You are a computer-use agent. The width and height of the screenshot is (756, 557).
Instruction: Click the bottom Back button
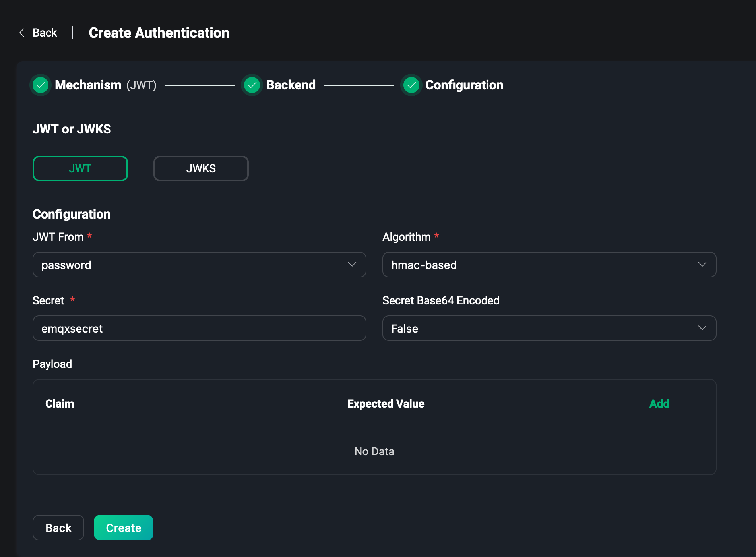(x=58, y=528)
